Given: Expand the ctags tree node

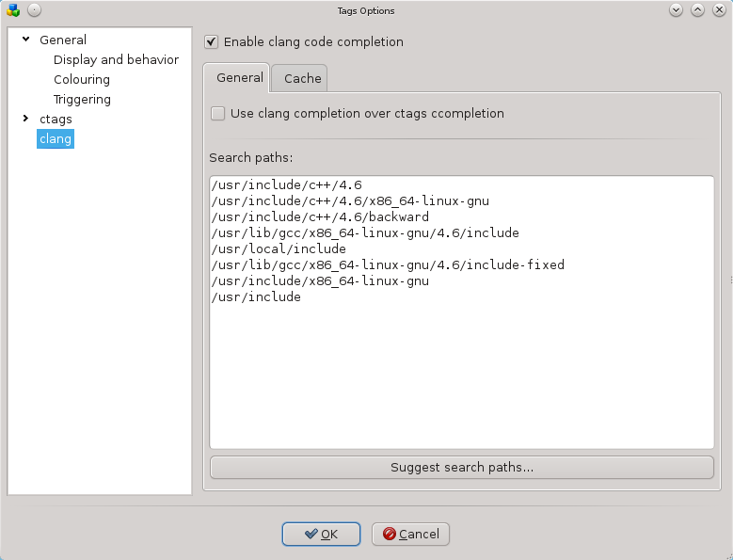Looking at the screenshot, I should coord(26,119).
